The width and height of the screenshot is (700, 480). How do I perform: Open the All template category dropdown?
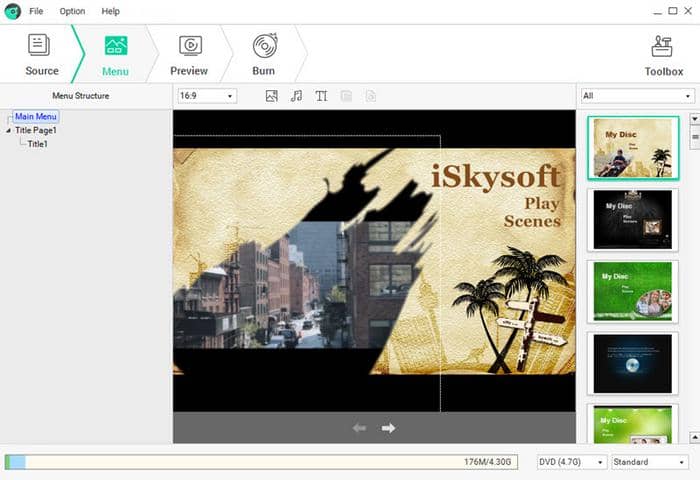637,96
